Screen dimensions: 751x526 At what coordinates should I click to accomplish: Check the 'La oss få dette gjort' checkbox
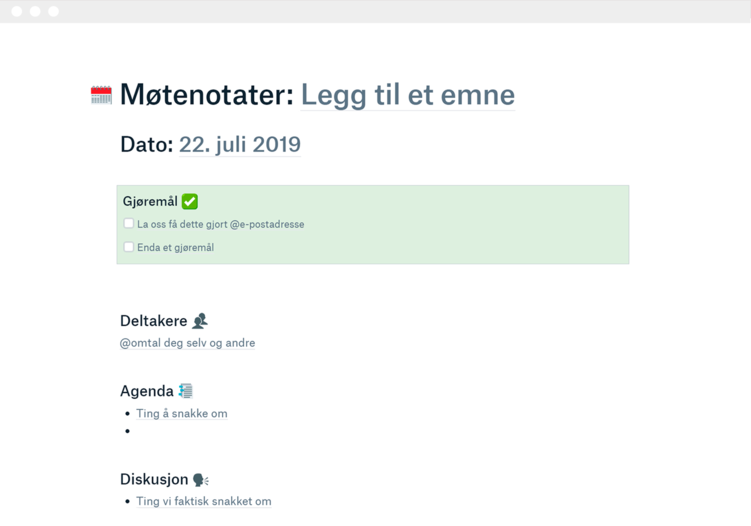[128, 224]
